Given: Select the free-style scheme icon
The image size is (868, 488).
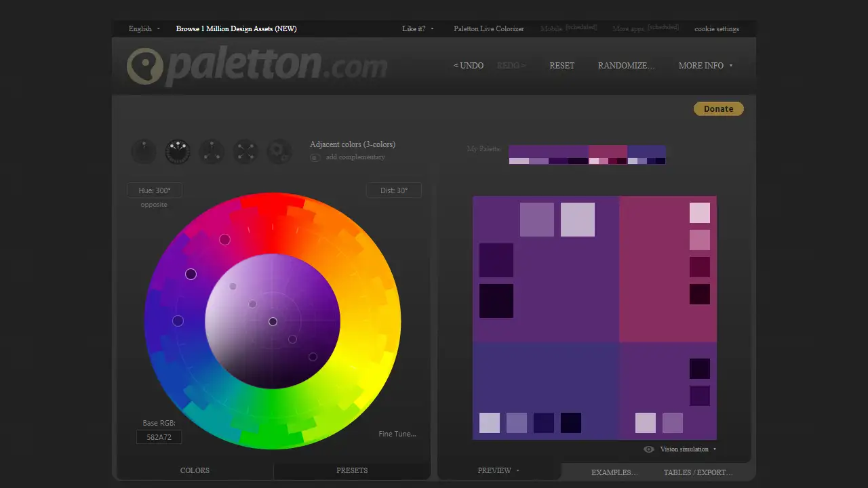Looking at the screenshot, I should pyautogui.click(x=279, y=151).
